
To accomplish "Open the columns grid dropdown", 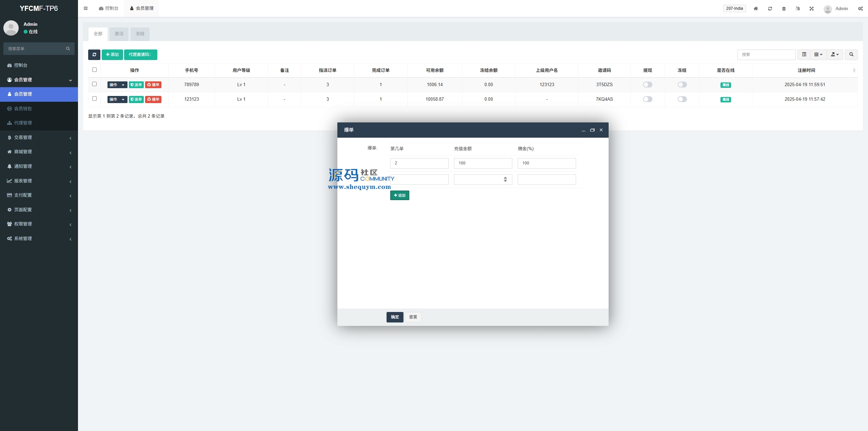I will pyautogui.click(x=818, y=55).
